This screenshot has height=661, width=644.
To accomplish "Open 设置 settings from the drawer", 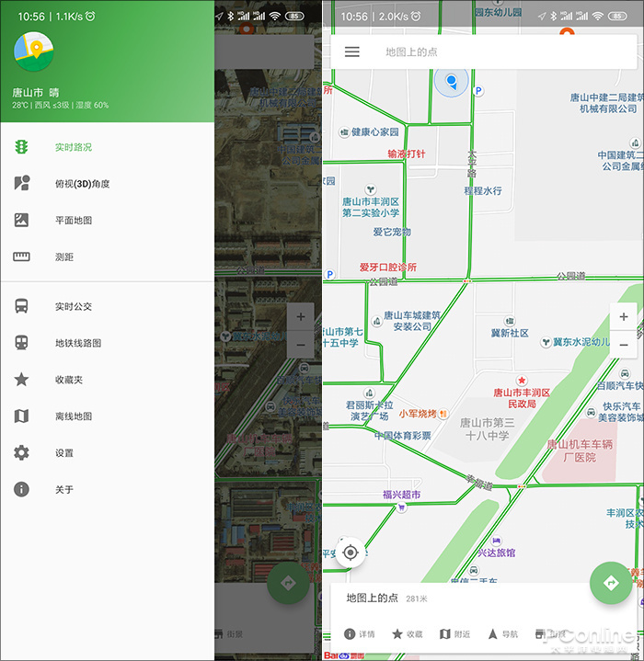I will pyautogui.click(x=64, y=453).
